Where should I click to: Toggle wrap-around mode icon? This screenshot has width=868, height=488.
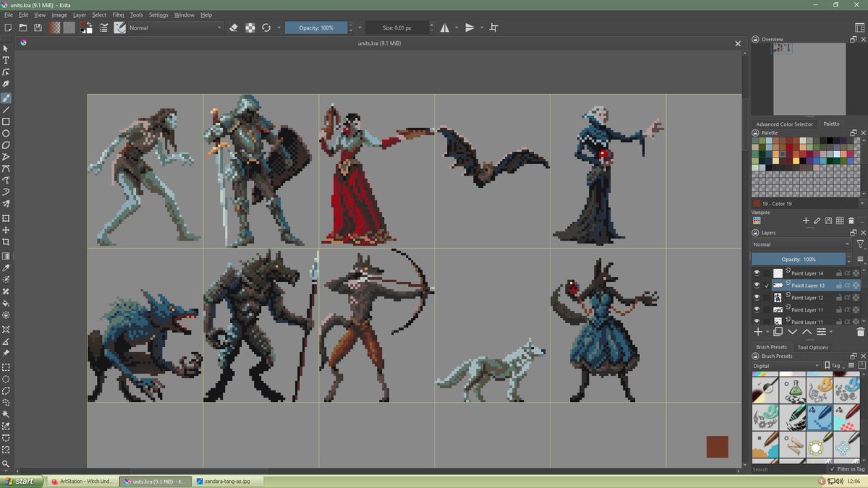coord(494,27)
